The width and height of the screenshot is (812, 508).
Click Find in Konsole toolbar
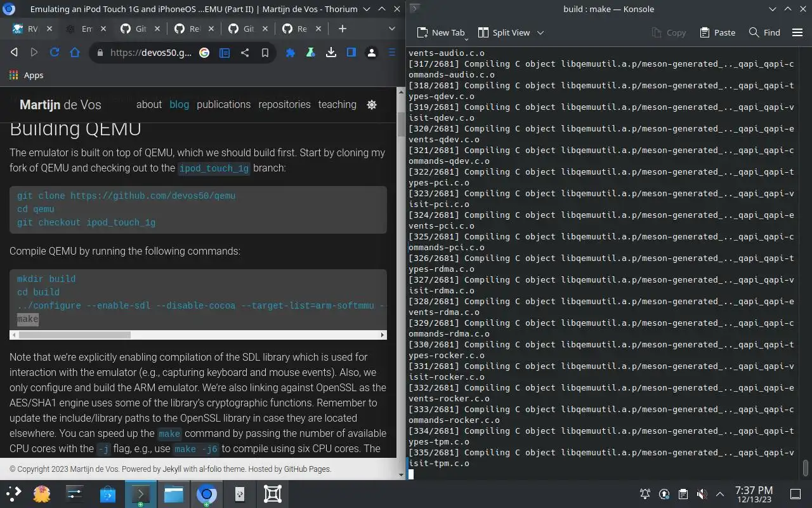tap(764, 32)
